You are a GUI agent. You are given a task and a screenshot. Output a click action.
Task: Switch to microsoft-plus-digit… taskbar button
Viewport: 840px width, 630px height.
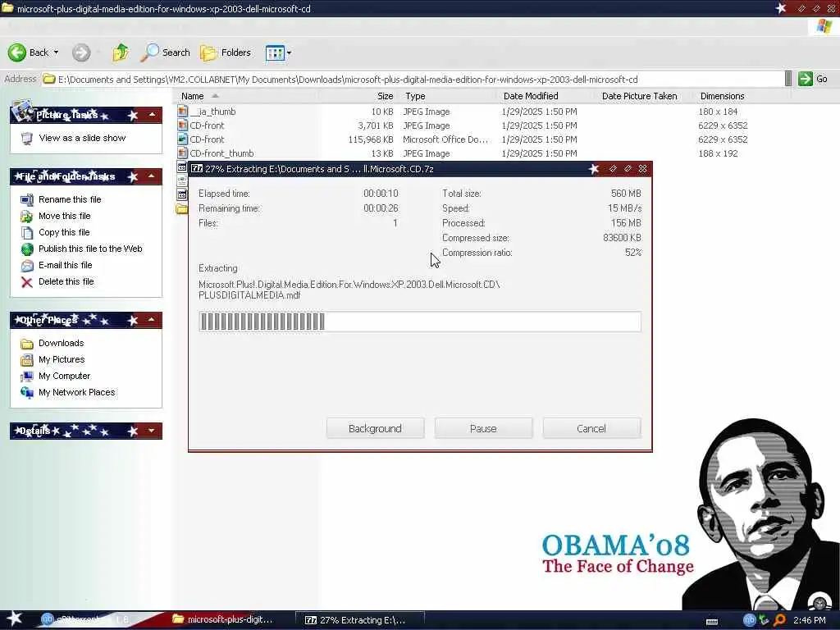pyautogui.click(x=221, y=619)
